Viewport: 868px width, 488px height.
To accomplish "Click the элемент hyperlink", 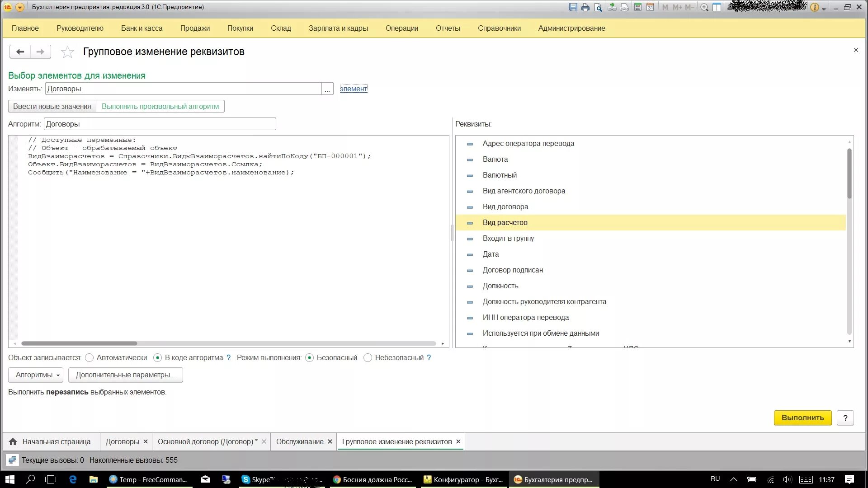I will tap(353, 89).
